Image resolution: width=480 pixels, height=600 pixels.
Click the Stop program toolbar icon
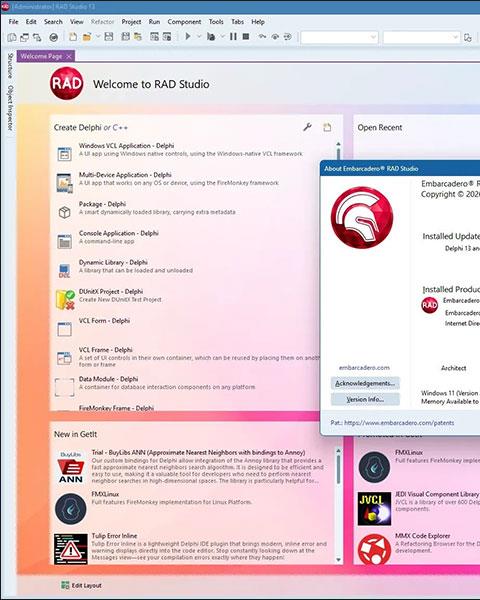point(246,37)
